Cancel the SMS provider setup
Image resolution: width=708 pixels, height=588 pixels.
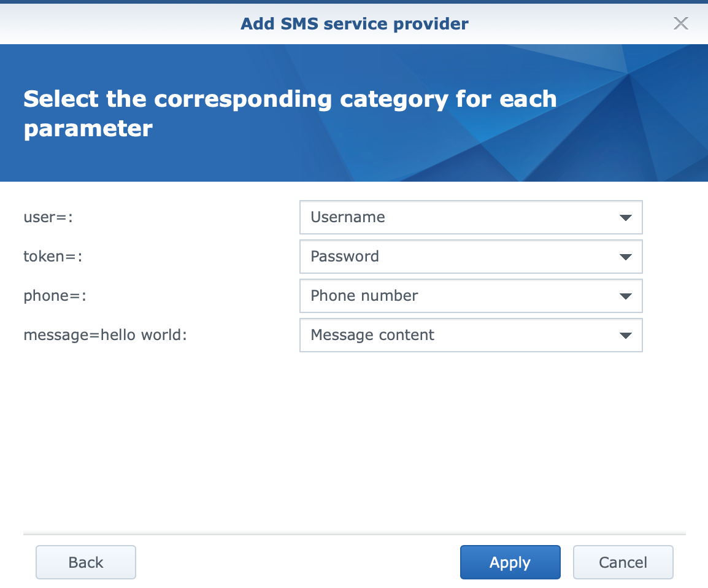pos(623,562)
